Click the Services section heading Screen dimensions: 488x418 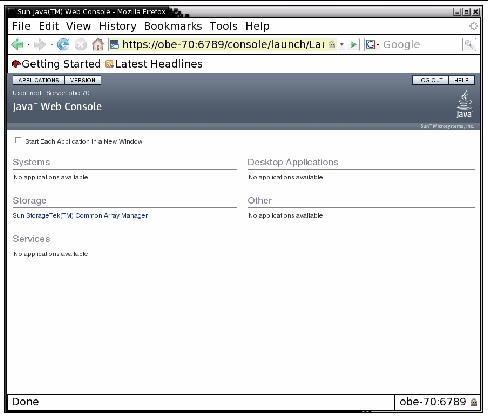point(31,239)
